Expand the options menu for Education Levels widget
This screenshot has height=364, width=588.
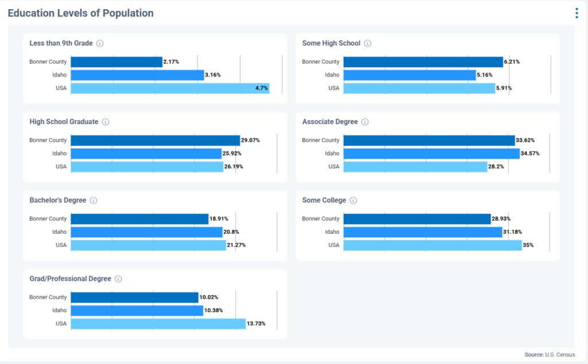coord(576,13)
